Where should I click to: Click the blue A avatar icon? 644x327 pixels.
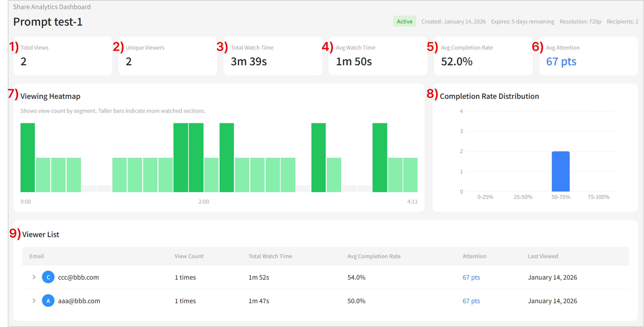48,301
